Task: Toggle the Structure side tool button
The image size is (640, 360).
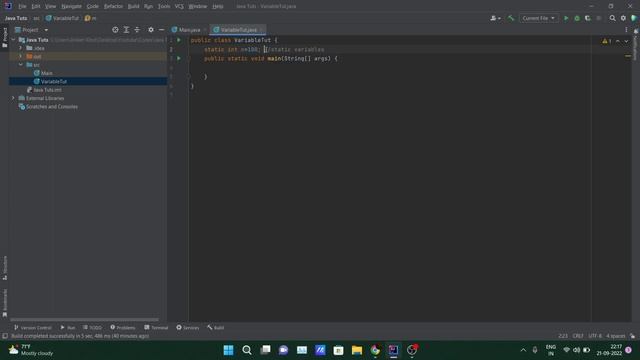Action: click(4, 268)
